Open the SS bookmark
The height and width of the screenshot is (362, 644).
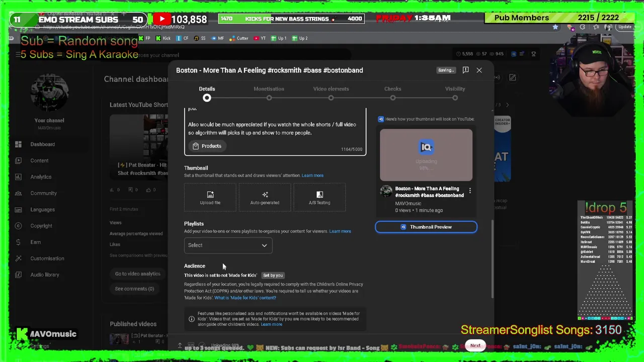(200, 38)
